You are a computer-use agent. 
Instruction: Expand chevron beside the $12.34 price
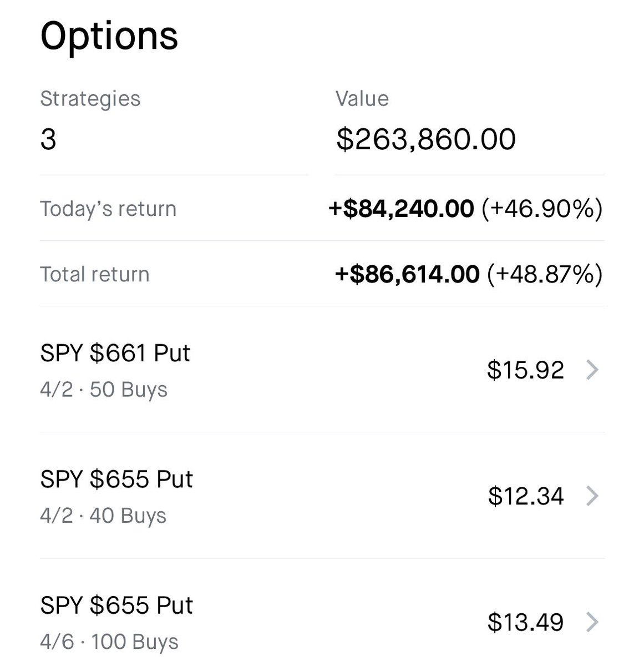click(x=592, y=496)
